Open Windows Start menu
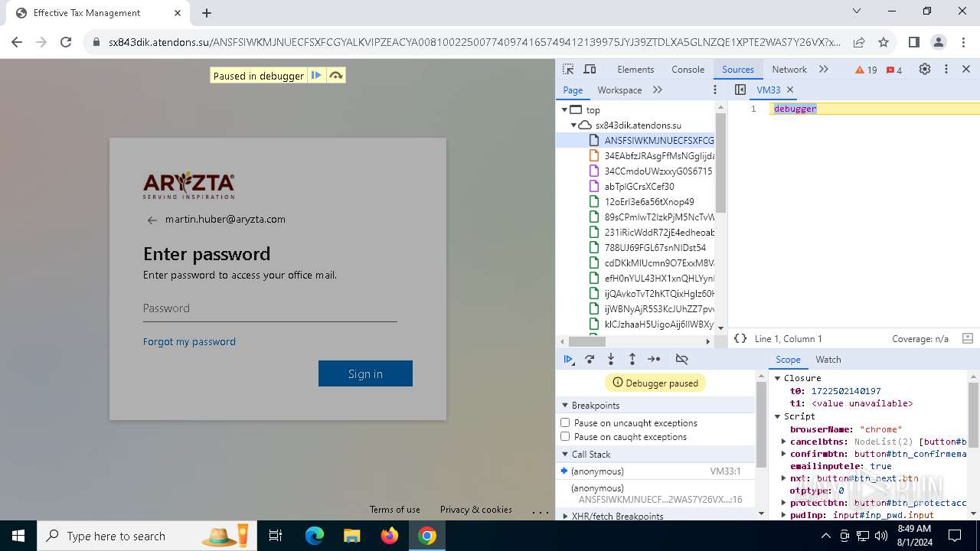The height and width of the screenshot is (551, 980). 18,536
